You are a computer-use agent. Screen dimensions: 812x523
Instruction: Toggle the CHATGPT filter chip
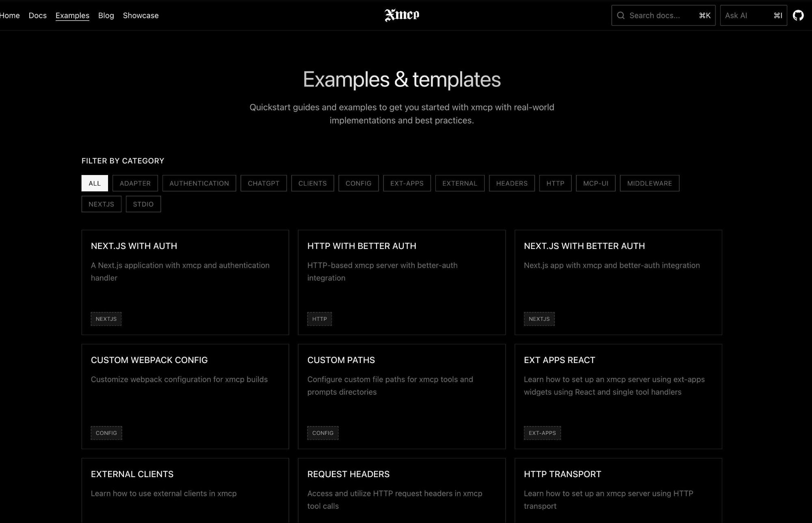click(x=263, y=183)
